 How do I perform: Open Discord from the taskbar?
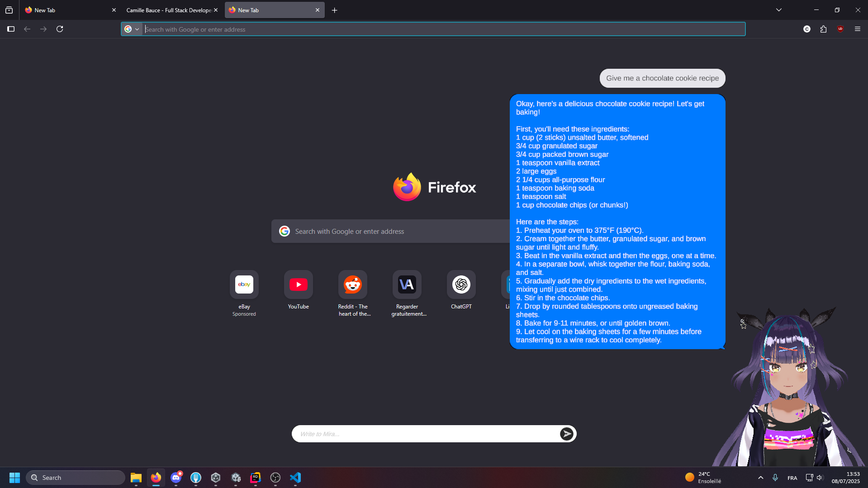pos(176,477)
